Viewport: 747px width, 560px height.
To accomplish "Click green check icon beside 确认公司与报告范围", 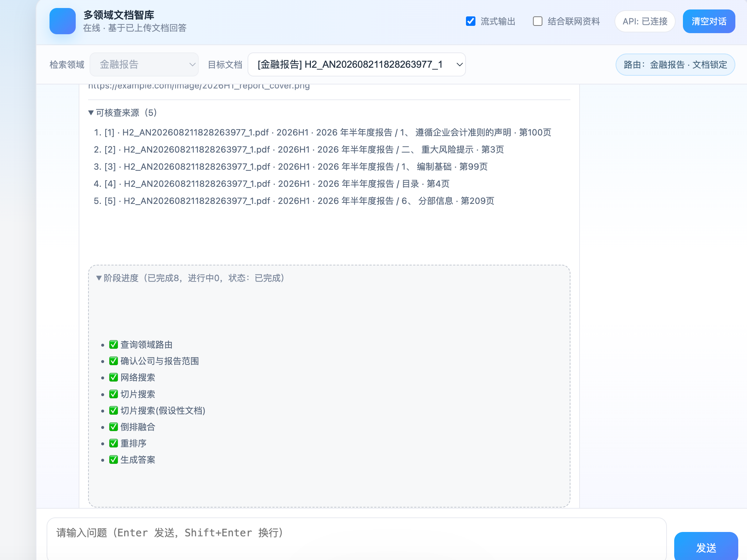I will [114, 361].
